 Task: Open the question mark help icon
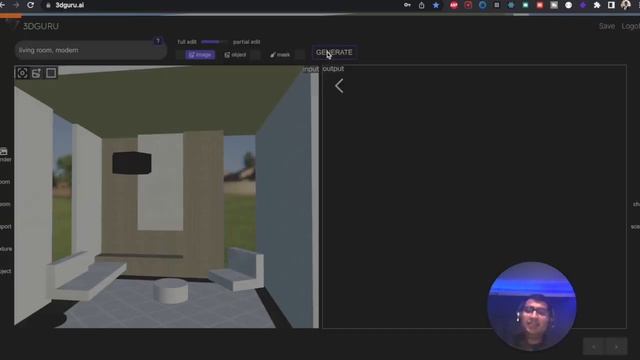click(x=158, y=41)
